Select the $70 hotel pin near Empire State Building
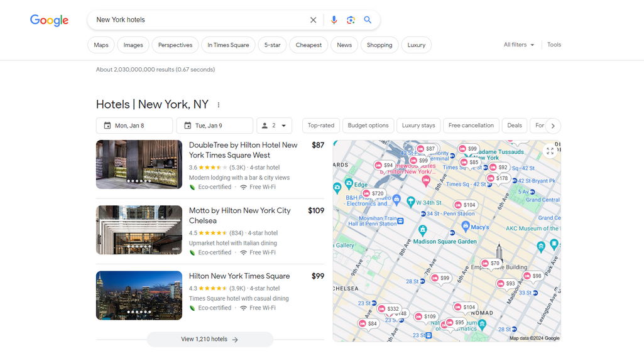Viewport: 644px width, 356px height. 491,263
